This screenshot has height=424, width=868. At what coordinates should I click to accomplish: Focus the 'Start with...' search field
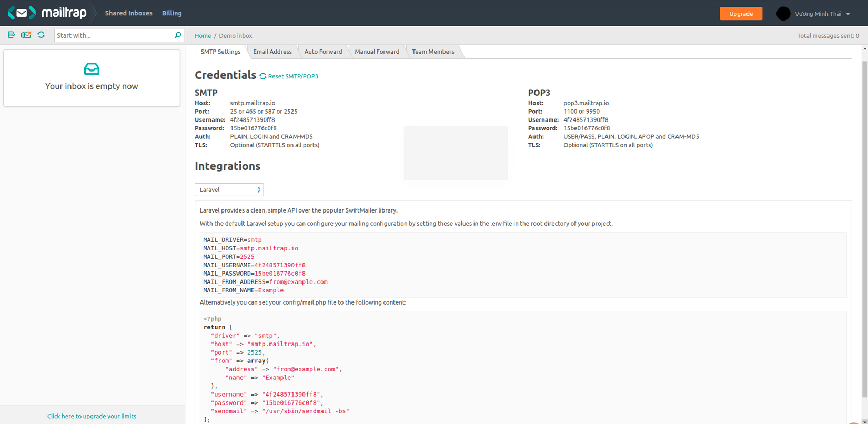click(114, 35)
